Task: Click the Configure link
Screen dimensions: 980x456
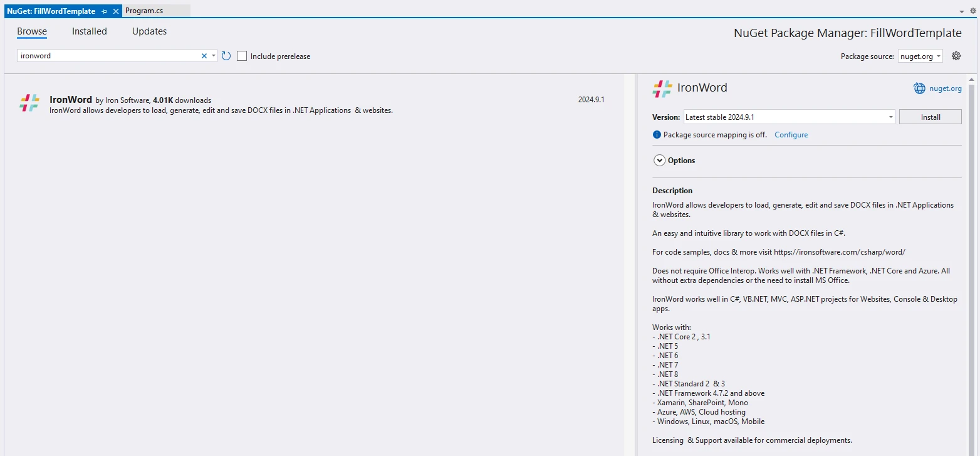Action: point(791,135)
